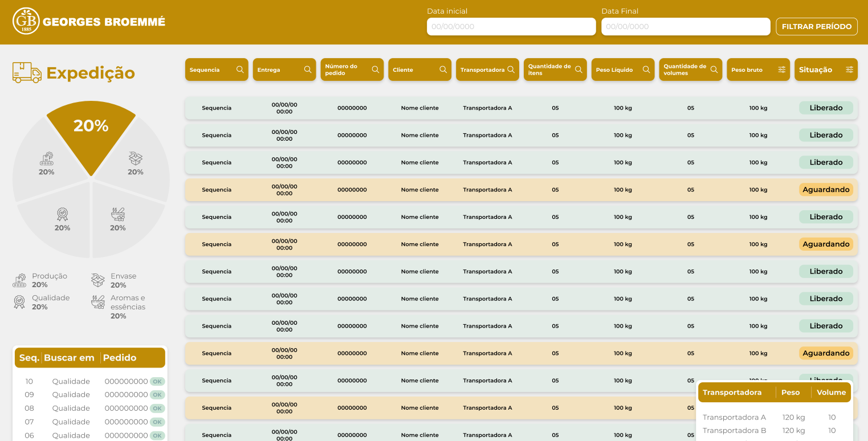Click search icon in Quantidade de itens header

[x=578, y=70]
